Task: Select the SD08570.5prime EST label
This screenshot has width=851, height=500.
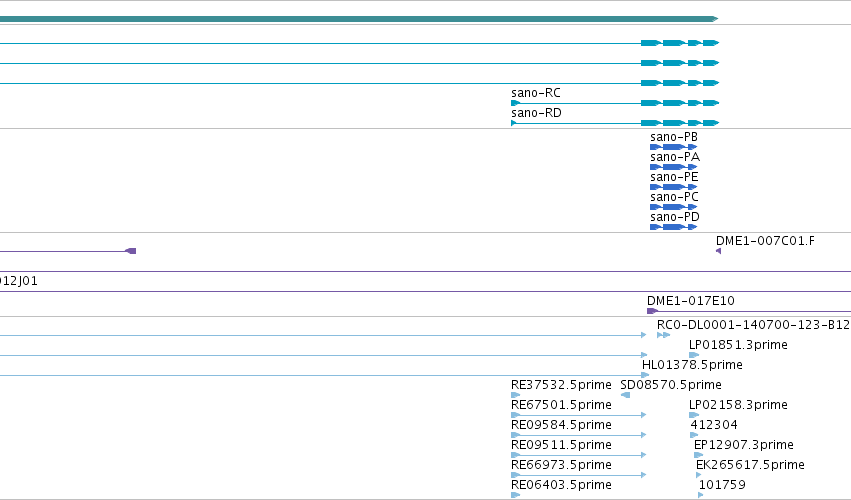Action: pos(671,385)
